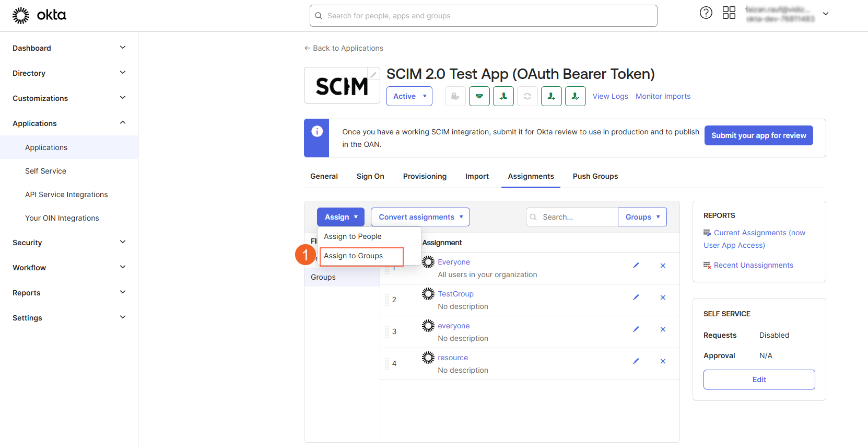Viewport: 868px width, 447px height.
Task: Open the Active status dropdown
Action: 409,96
